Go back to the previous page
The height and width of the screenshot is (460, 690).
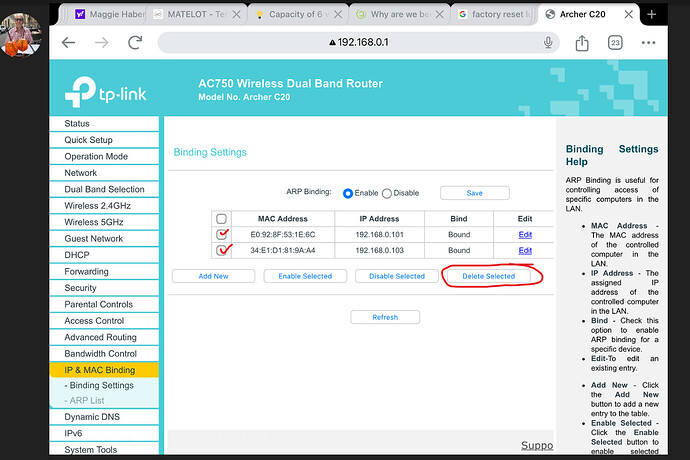(69, 43)
